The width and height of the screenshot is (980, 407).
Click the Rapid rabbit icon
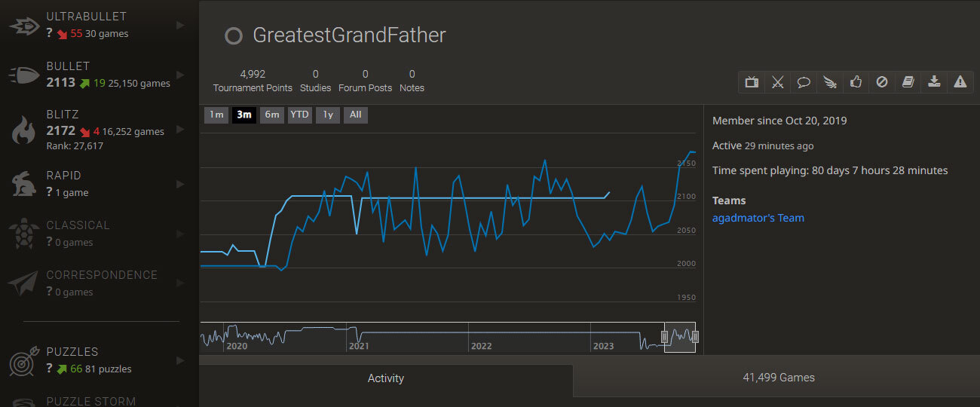click(x=23, y=184)
